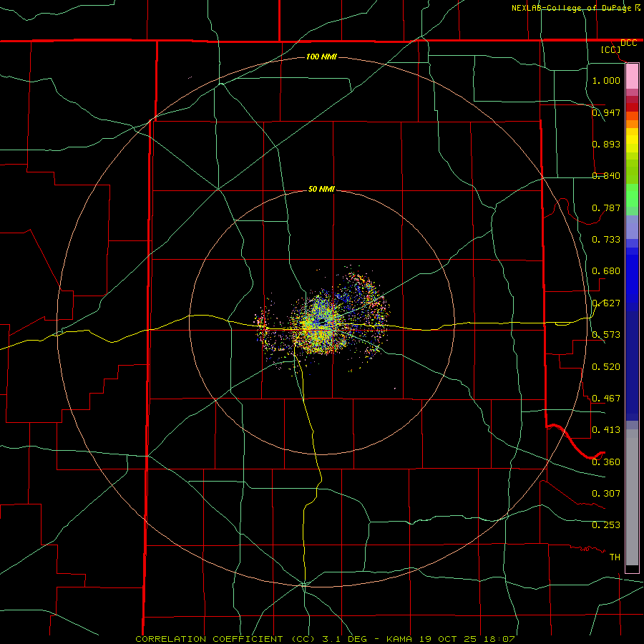Click the 1.000 legend value
Screen dimensions: 644x644
tap(606, 80)
